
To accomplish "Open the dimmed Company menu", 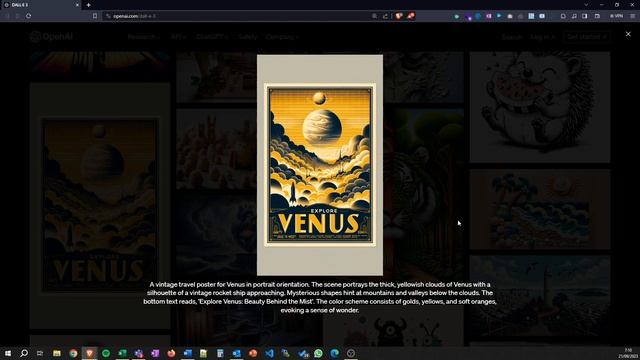I will click(x=282, y=37).
